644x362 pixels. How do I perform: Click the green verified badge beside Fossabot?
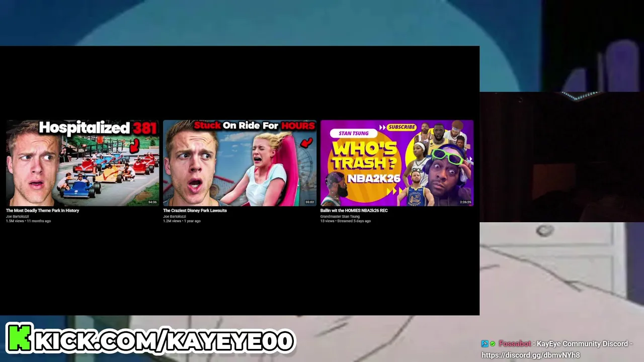493,344
